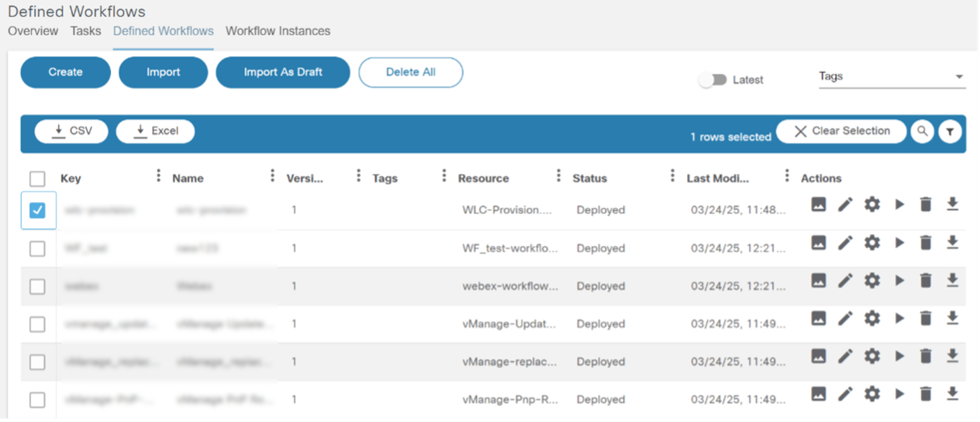Check the select-all header checkbox

(x=38, y=178)
